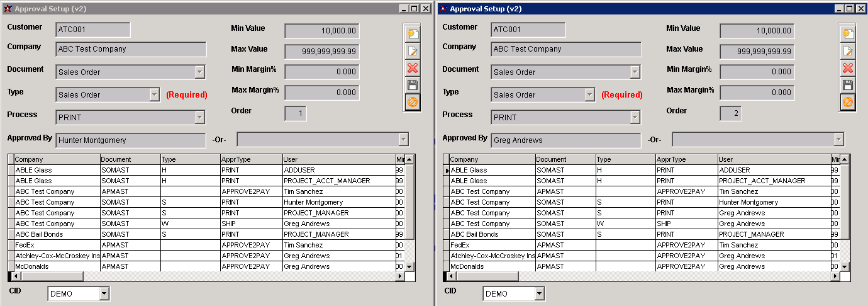The width and height of the screenshot is (868, 306).
Task: Click the User column header in Order 2 grid
Action: (774, 159)
